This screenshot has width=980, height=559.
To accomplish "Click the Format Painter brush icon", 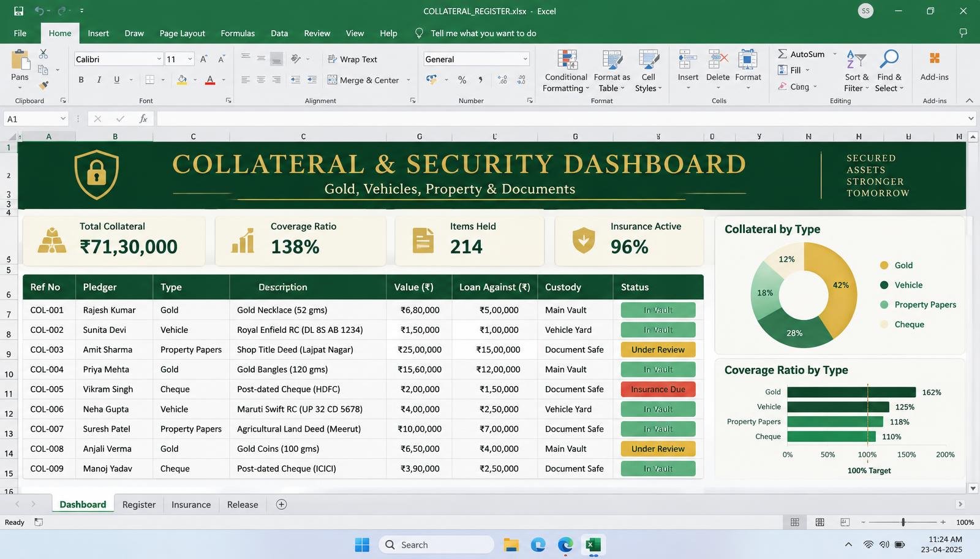I will click(43, 85).
